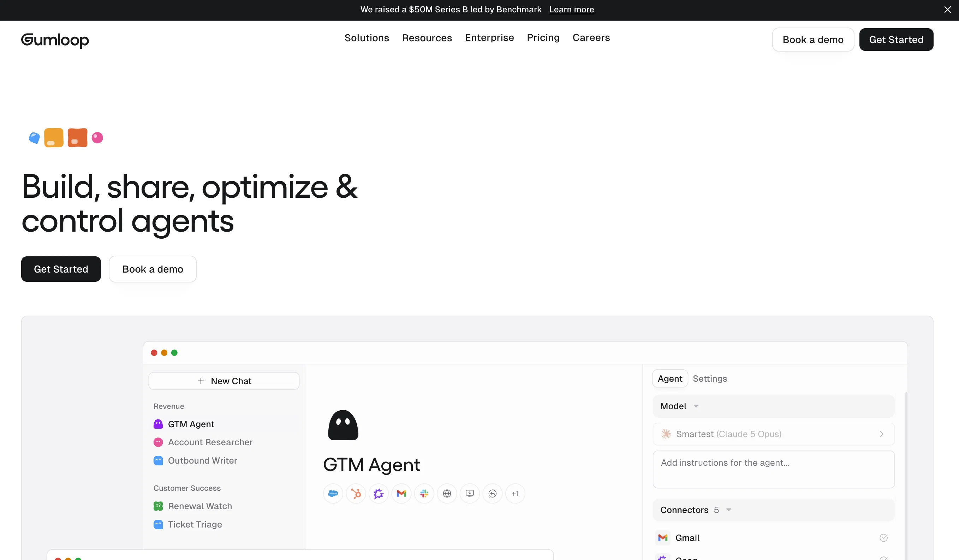The image size is (959, 560).
Task: Click the pink face icon beside Account Researcher
Action: (158, 442)
